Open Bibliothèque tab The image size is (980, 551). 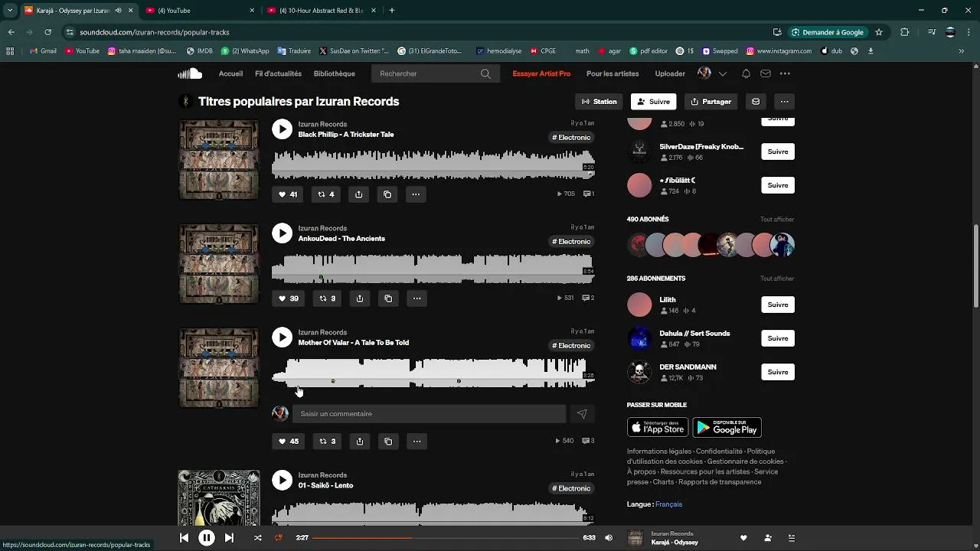coord(334,73)
